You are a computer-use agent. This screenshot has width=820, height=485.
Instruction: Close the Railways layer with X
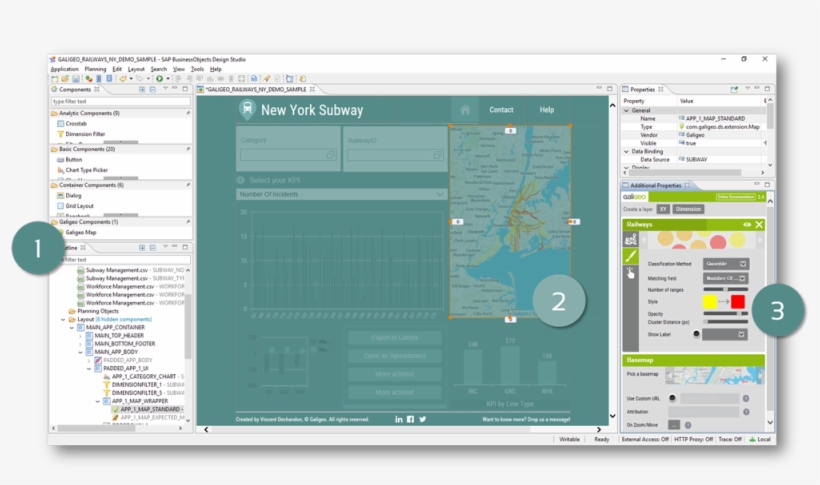(x=759, y=224)
